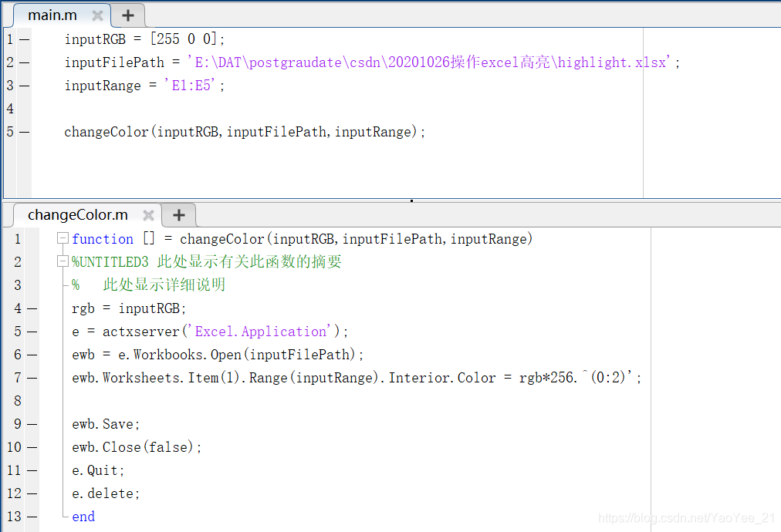Set breakpoint on changeColor.m line 12

32,493
